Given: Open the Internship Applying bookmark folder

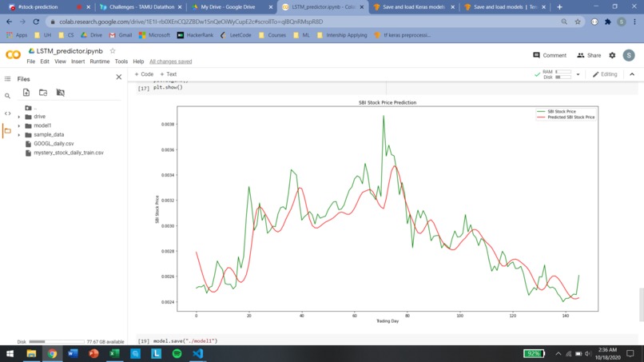Looking at the screenshot, I should pyautogui.click(x=342, y=35).
